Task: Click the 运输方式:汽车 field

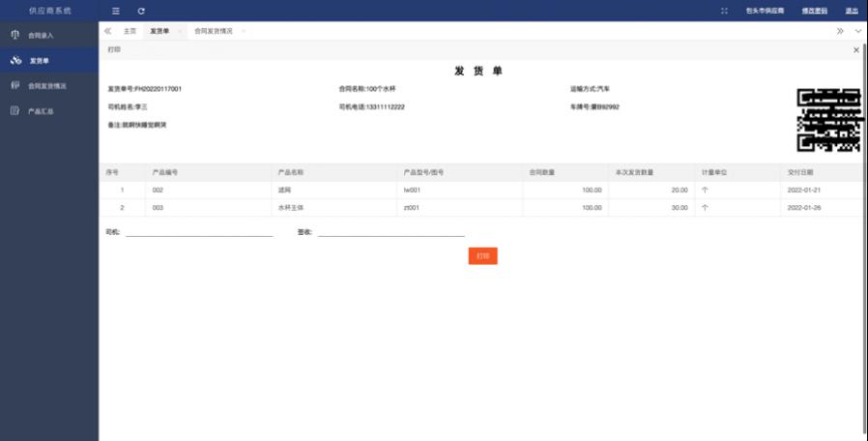Action: (x=591, y=89)
